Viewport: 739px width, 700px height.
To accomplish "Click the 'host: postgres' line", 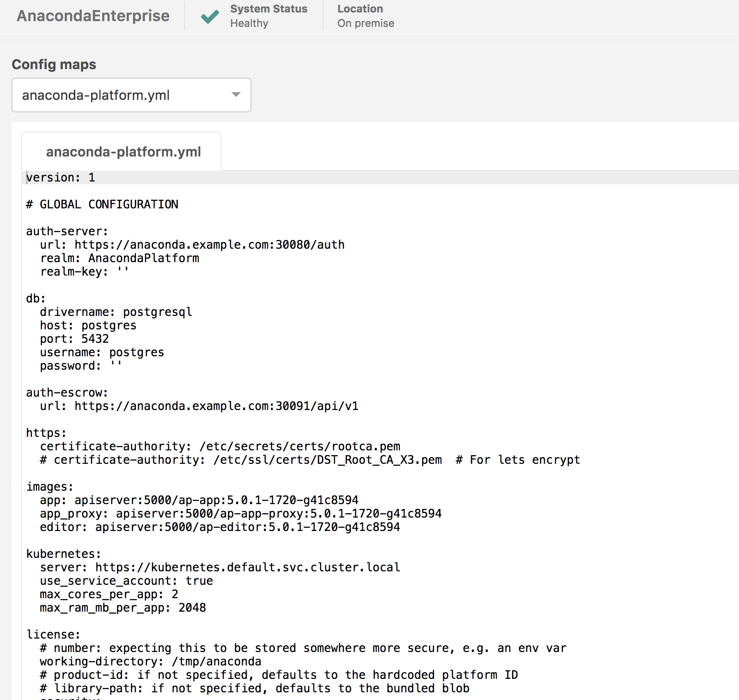I will click(x=88, y=326).
